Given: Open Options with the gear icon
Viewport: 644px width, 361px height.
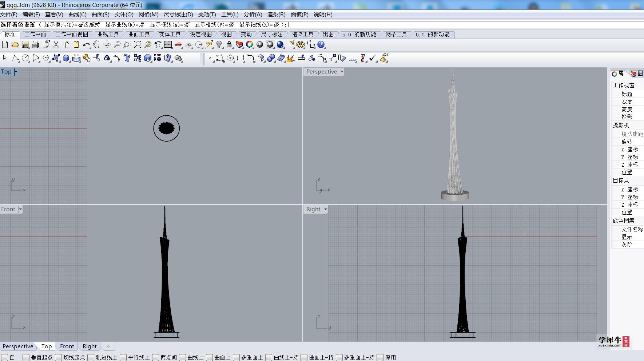Looking at the screenshot, I should pos(301,44).
